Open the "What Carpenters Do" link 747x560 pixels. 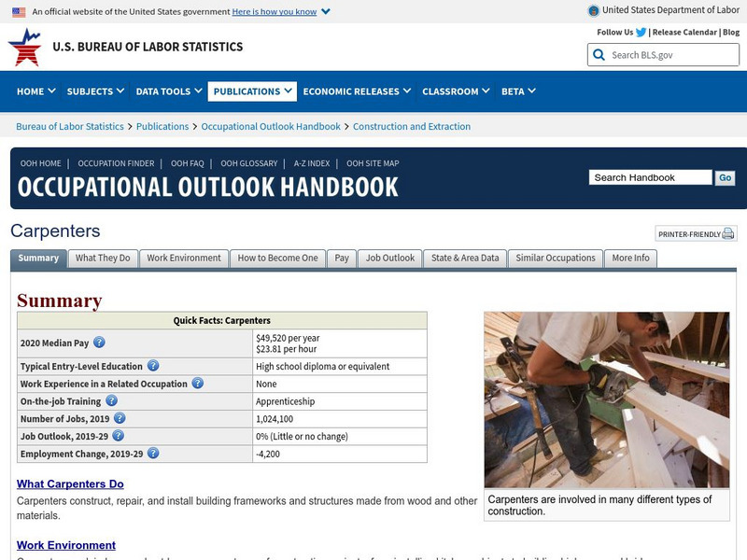[73, 483]
